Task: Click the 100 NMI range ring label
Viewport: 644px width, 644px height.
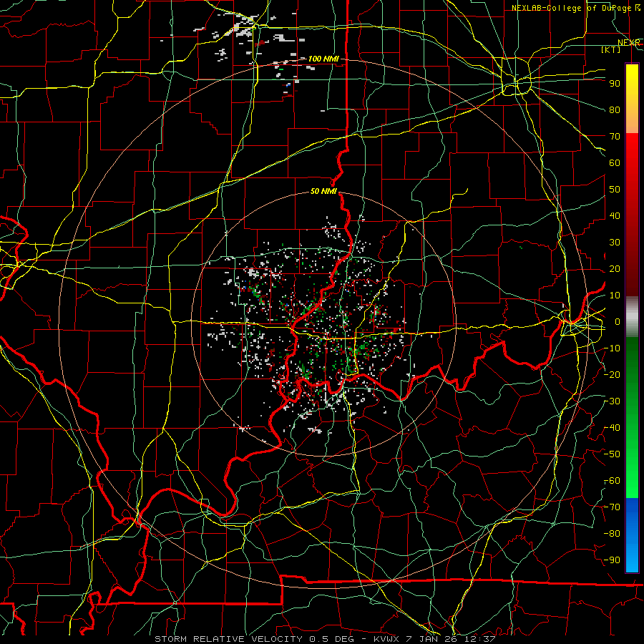Action: point(323,59)
